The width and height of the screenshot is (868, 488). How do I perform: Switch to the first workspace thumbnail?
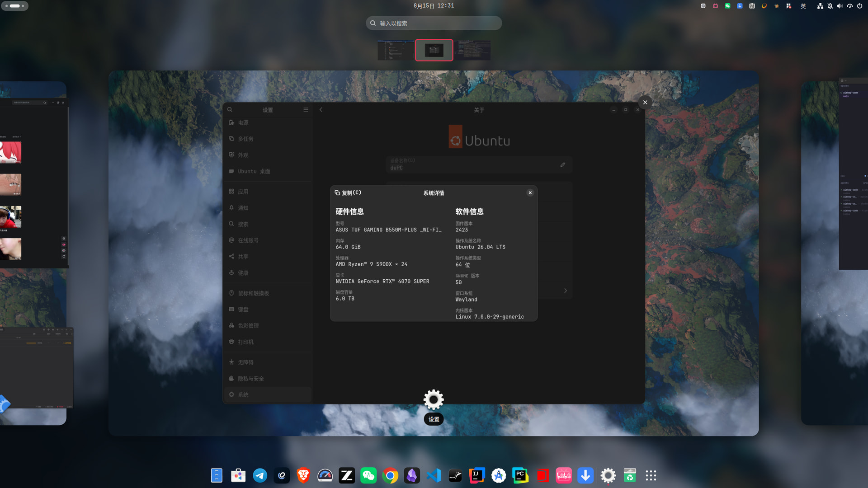point(396,50)
